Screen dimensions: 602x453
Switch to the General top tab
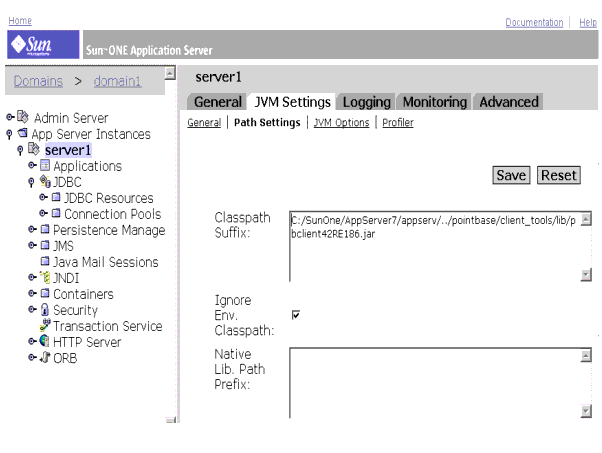click(x=218, y=102)
